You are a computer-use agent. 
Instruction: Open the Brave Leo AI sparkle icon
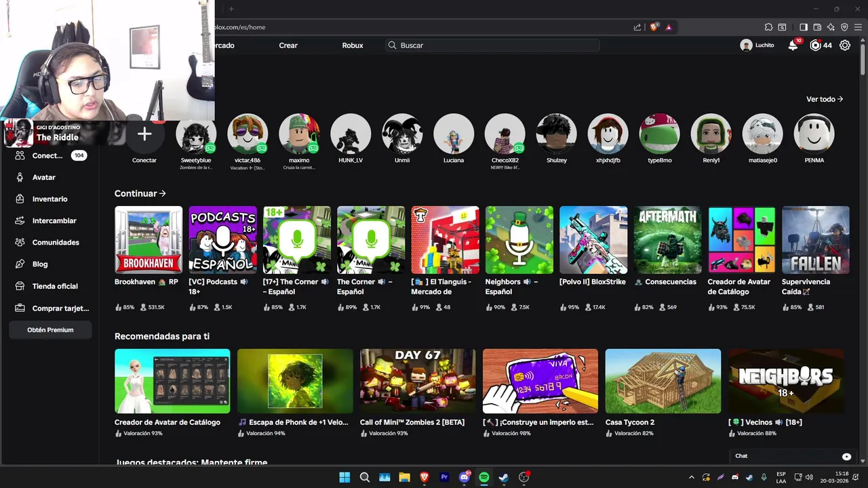[831, 27]
